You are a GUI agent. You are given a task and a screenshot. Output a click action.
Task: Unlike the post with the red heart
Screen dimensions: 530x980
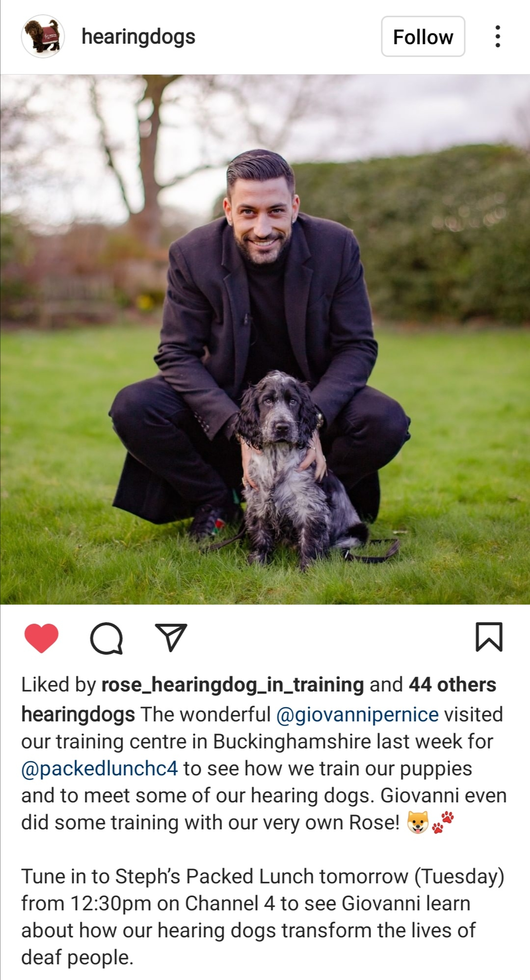[42, 637]
